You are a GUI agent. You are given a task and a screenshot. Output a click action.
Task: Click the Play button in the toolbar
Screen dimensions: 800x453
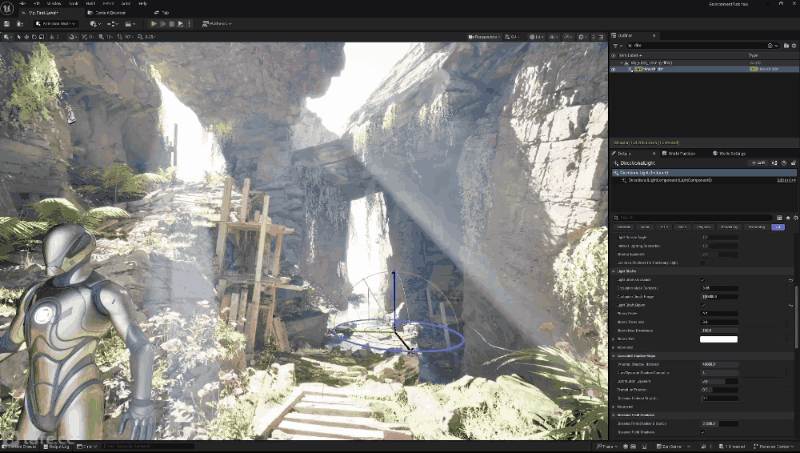(154, 23)
